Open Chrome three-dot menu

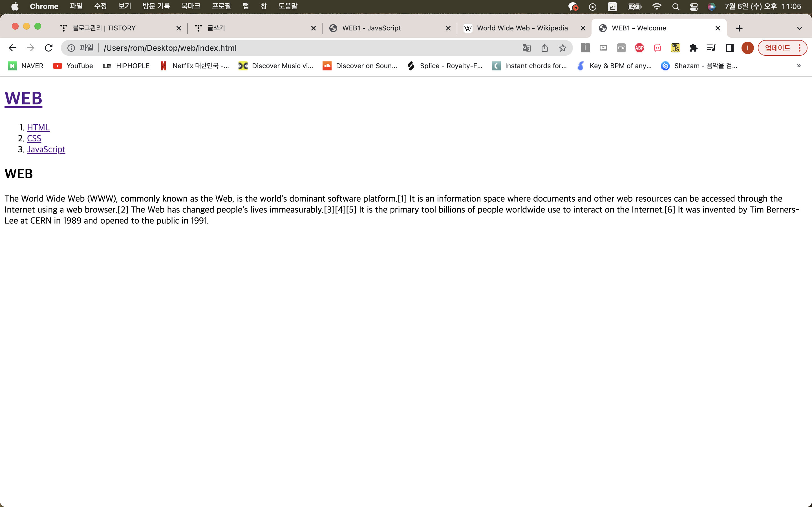click(x=800, y=48)
